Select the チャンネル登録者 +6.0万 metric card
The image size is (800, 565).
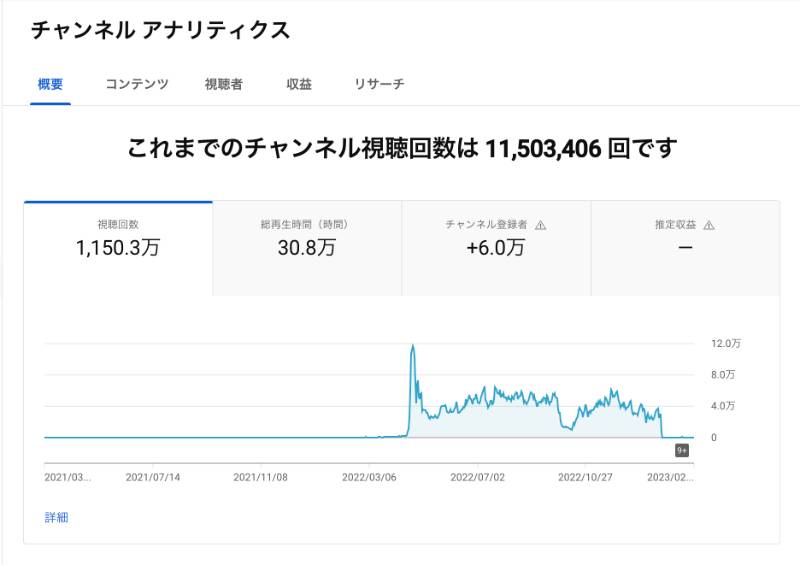click(x=496, y=249)
